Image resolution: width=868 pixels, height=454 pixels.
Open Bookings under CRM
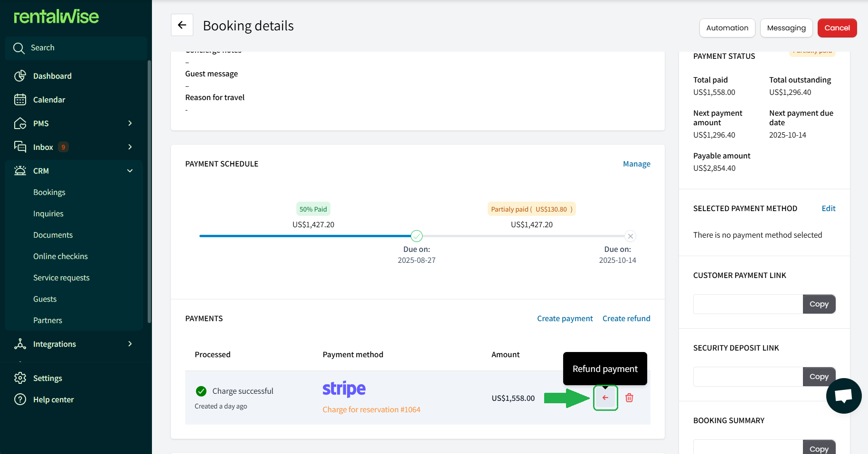click(x=49, y=192)
